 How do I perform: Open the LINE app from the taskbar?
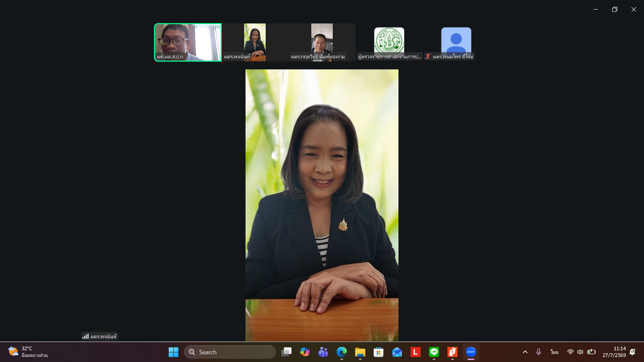coord(434,352)
